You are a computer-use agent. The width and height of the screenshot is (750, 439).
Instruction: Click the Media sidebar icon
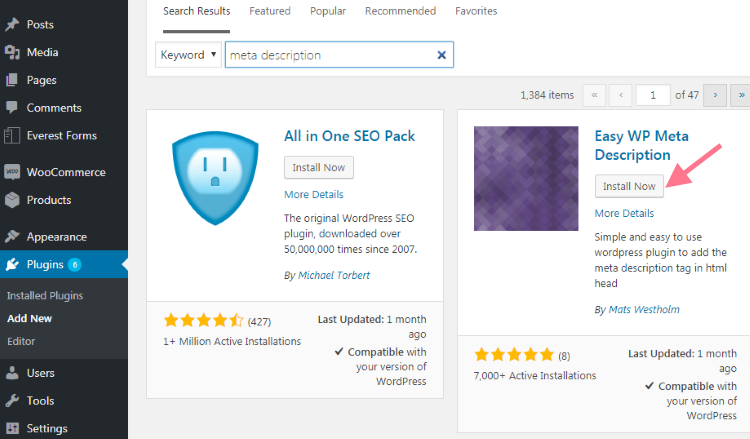(12, 52)
